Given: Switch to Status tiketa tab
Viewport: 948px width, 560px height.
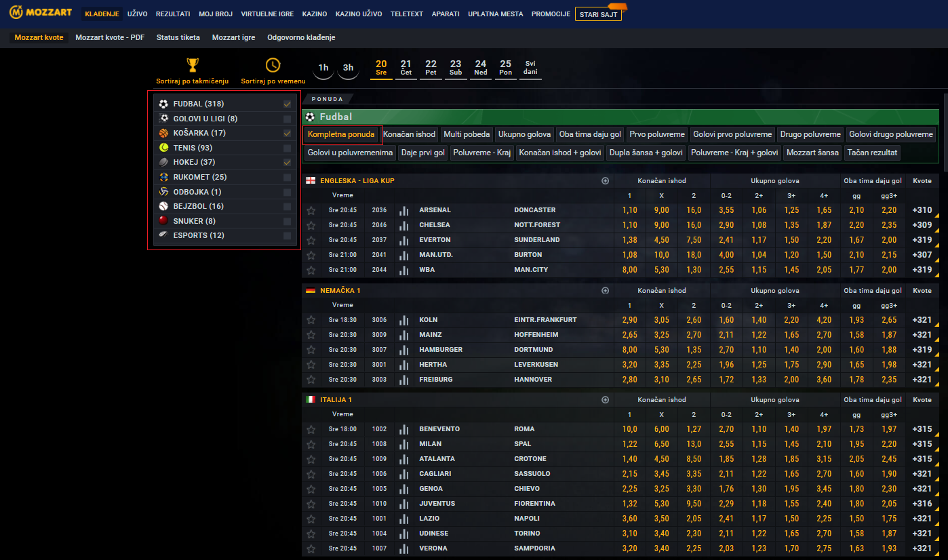Looking at the screenshot, I should tap(178, 38).
